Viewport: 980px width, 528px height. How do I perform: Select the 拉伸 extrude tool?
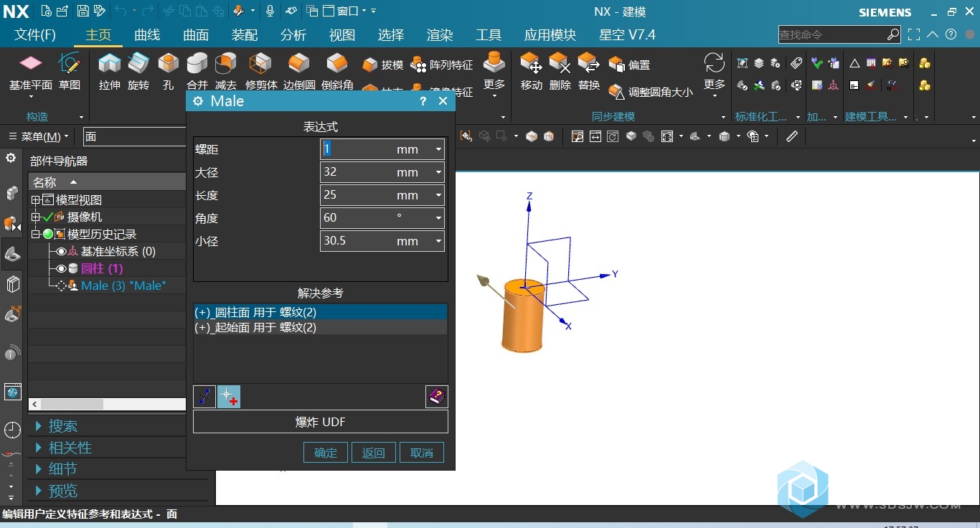point(110,72)
